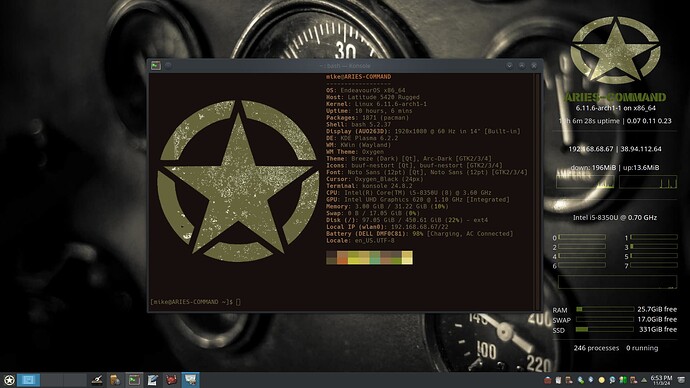Open the red crab-shaped taskbar icon

click(171, 380)
